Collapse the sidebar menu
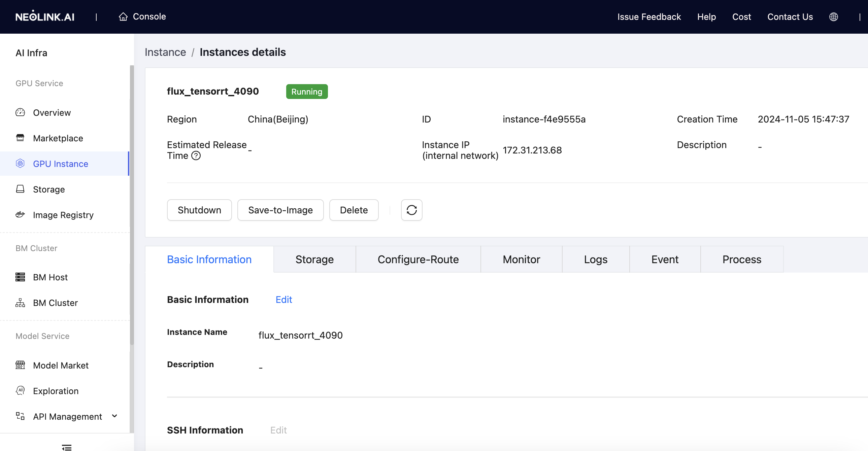The image size is (868, 451). click(67, 447)
